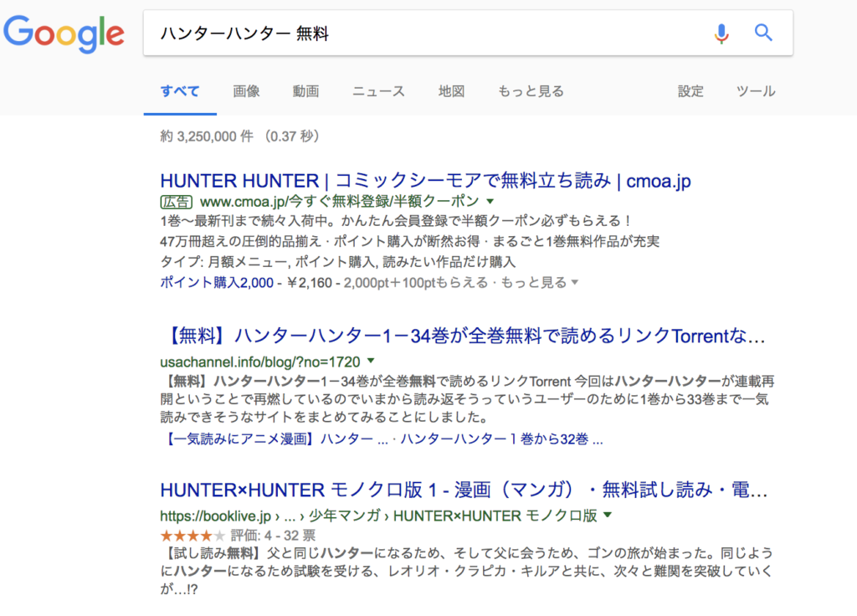Open the ハンターハンター１巻から32巻 sitelink
Image resolution: width=857 pixels, height=616 pixels.
tap(502, 439)
